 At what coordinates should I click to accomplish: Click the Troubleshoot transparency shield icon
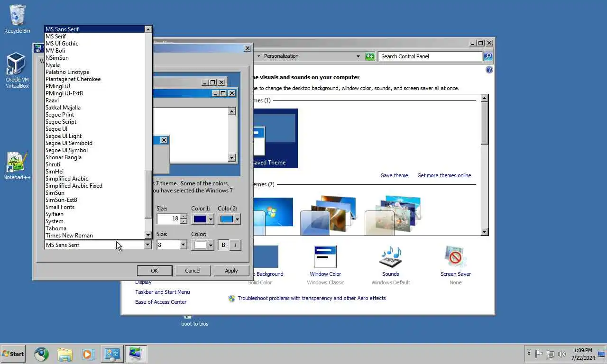click(232, 299)
